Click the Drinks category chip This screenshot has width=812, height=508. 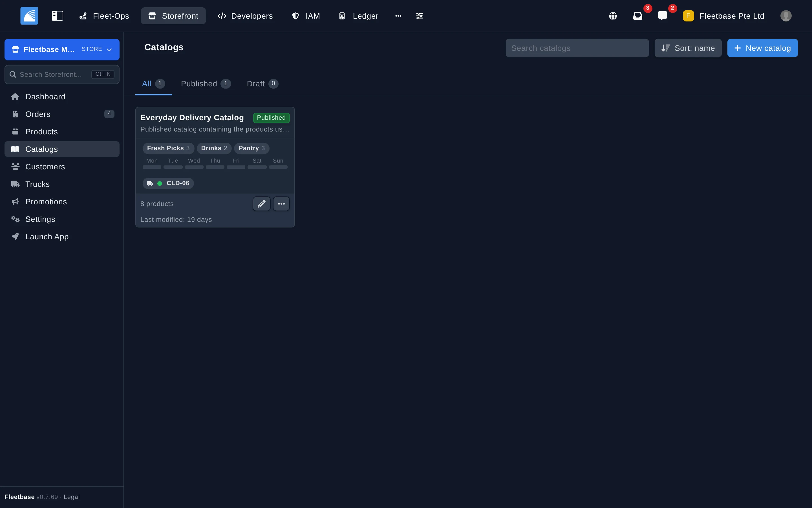tap(214, 148)
